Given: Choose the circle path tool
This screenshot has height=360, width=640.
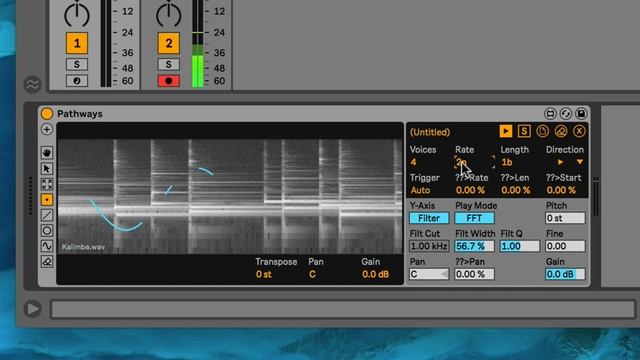Looking at the screenshot, I should click(x=47, y=231).
